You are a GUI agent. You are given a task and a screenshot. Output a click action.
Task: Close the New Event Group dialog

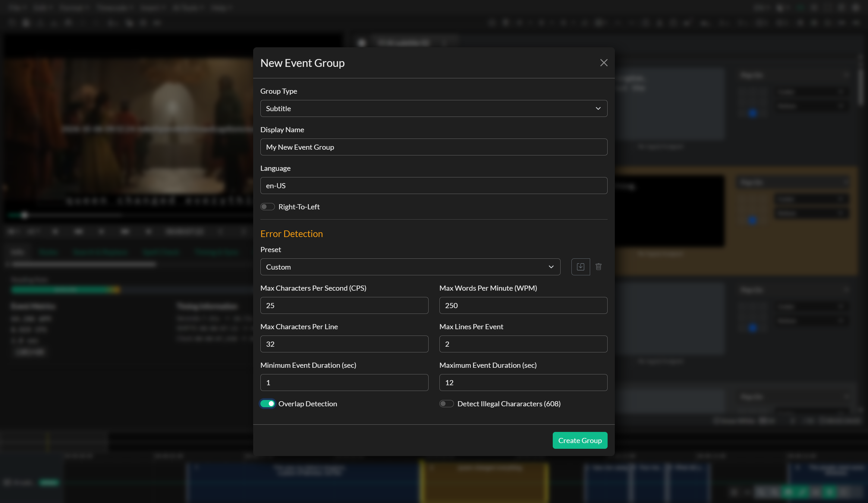coord(603,63)
